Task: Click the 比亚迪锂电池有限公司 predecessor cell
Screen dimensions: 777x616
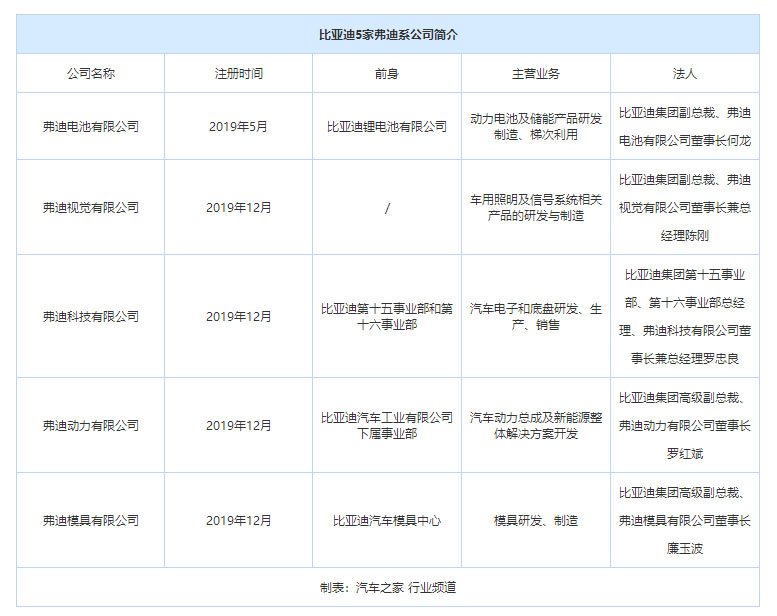Action: [x=387, y=127]
